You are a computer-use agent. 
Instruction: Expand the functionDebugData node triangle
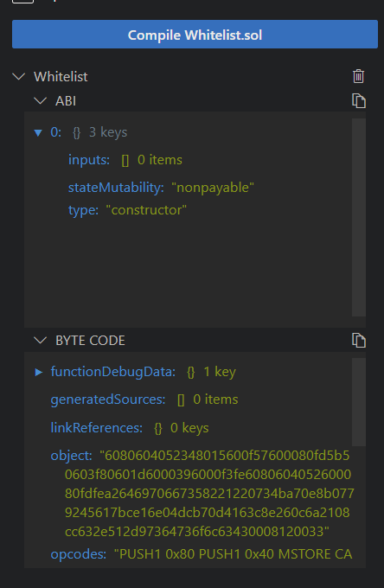click(38, 372)
